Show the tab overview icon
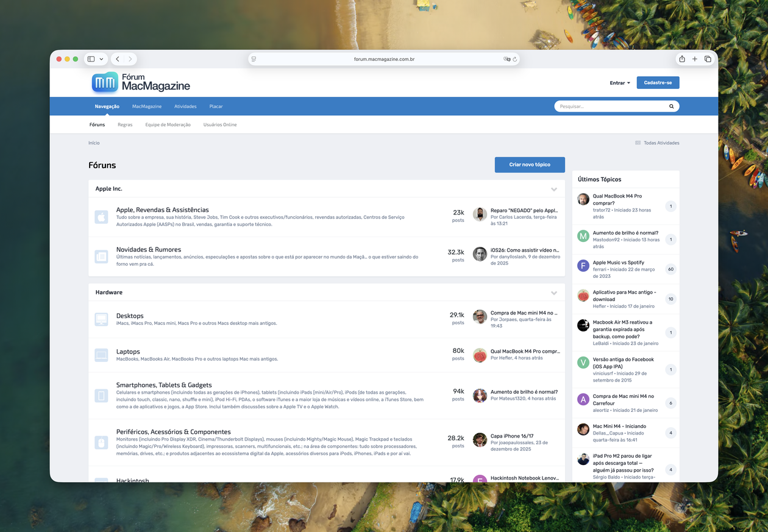 click(708, 59)
